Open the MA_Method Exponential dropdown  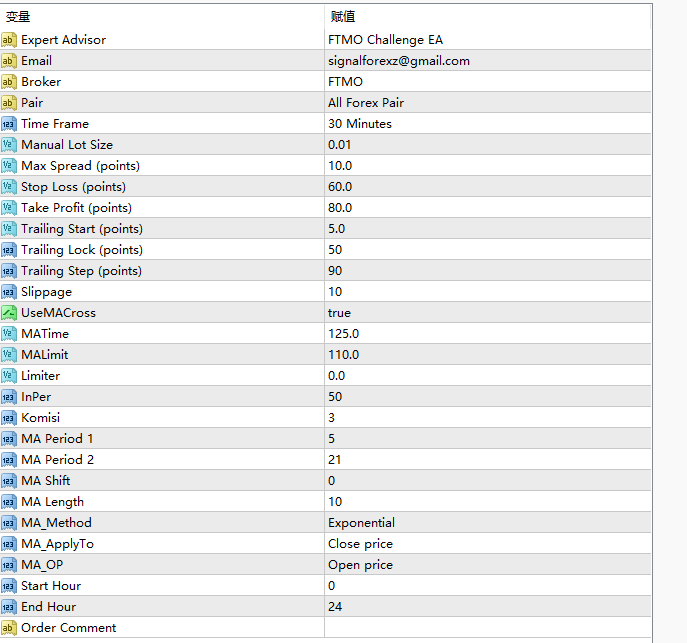(x=361, y=523)
